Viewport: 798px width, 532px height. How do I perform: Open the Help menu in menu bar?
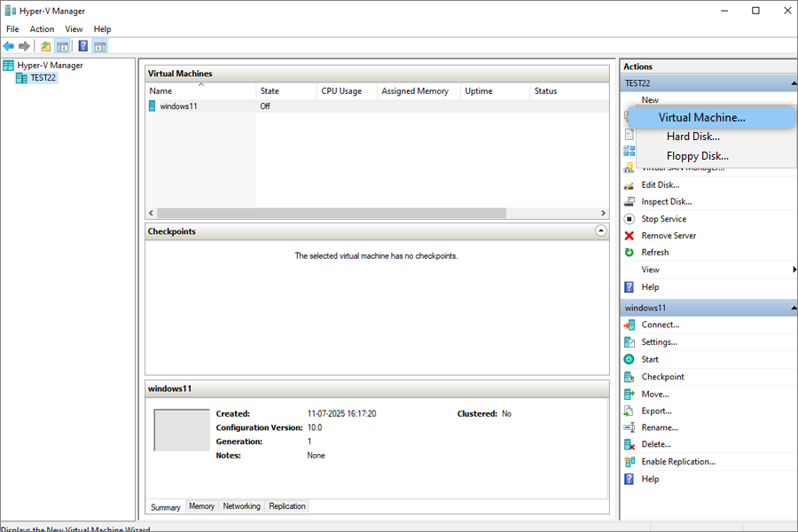pyautogui.click(x=102, y=29)
